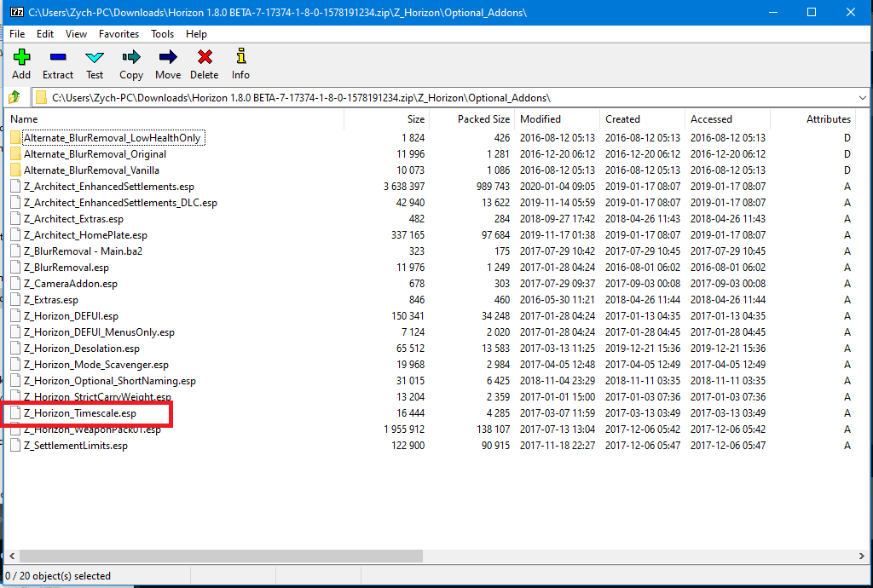Click the Move toolbar icon
This screenshot has width=873, height=588.
pyautogui.click(x=168, y=58)
